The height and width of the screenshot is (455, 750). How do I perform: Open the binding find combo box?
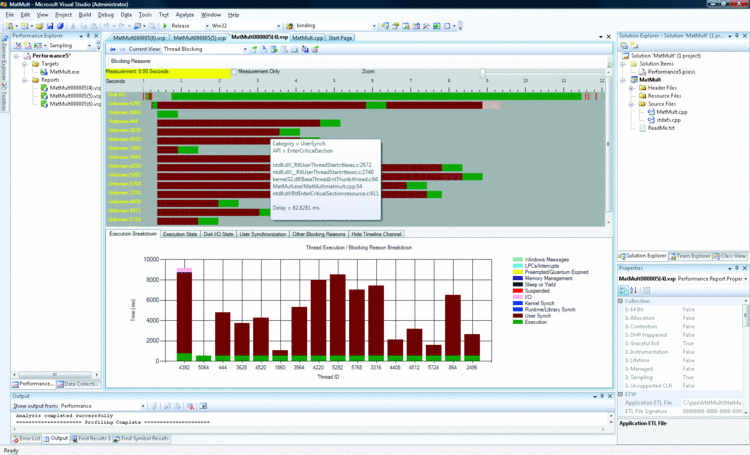click(374, 26)
